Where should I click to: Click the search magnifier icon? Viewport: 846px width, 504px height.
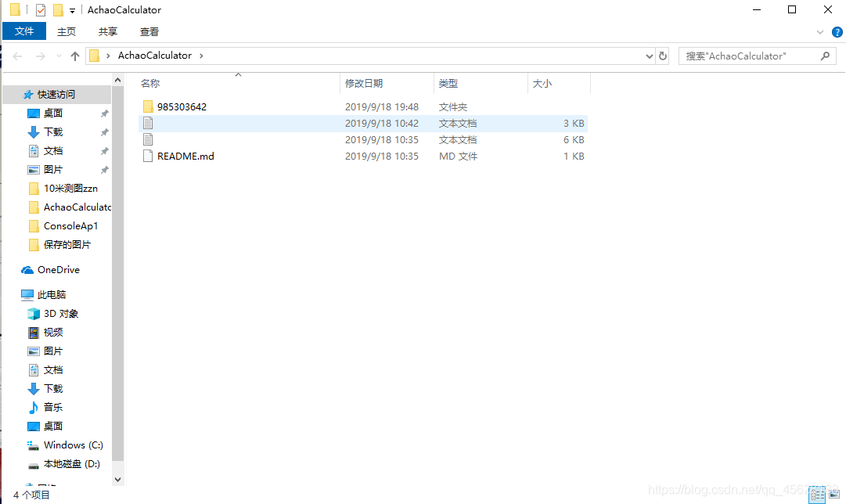pyautogui.click(x=825, y=56)
